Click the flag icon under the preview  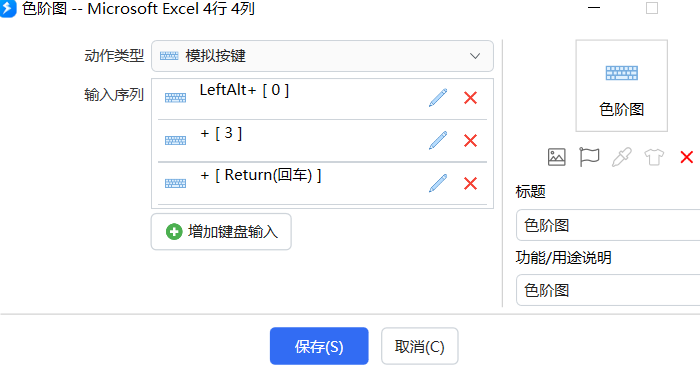[589, 157]
